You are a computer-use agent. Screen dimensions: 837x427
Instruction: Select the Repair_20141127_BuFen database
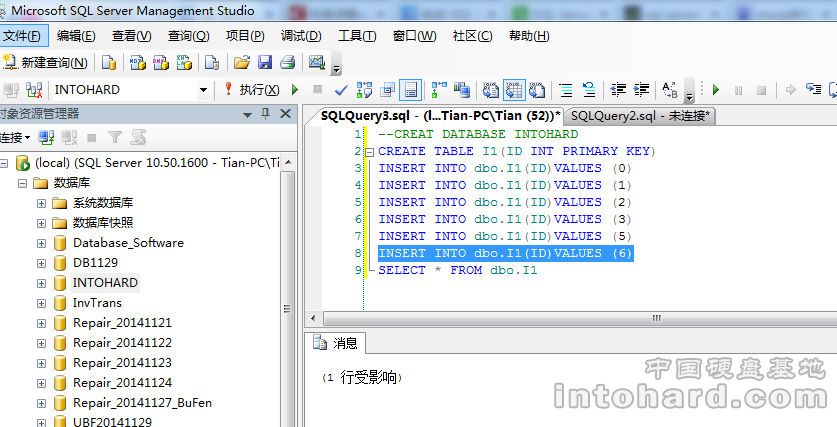pyautogui.click(x=142, y=403)
